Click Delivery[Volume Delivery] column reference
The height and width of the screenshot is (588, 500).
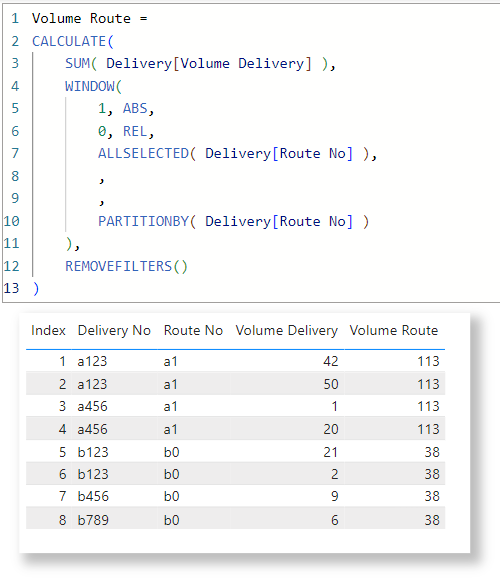(x=209, y=63)
